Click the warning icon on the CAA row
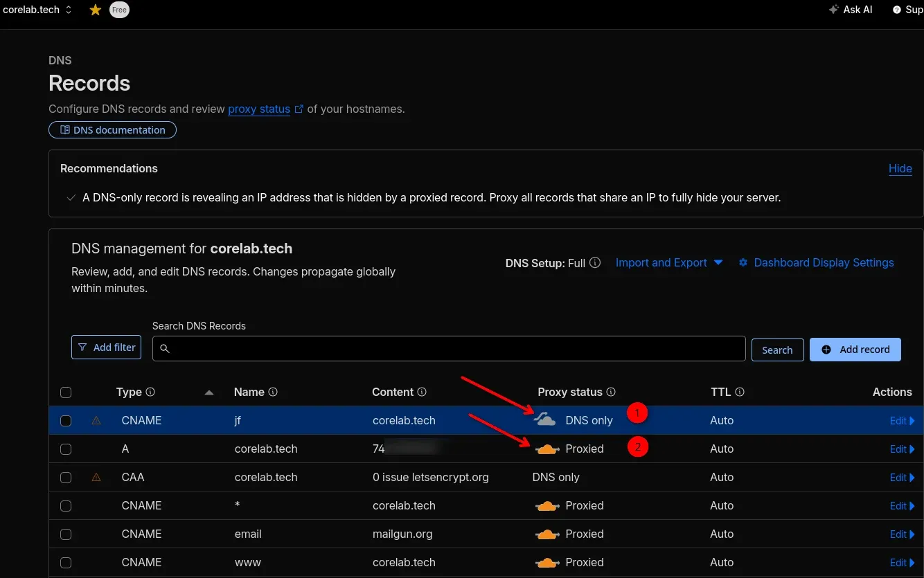The width and height of the screenshot is (924, 578). [96, 477]
